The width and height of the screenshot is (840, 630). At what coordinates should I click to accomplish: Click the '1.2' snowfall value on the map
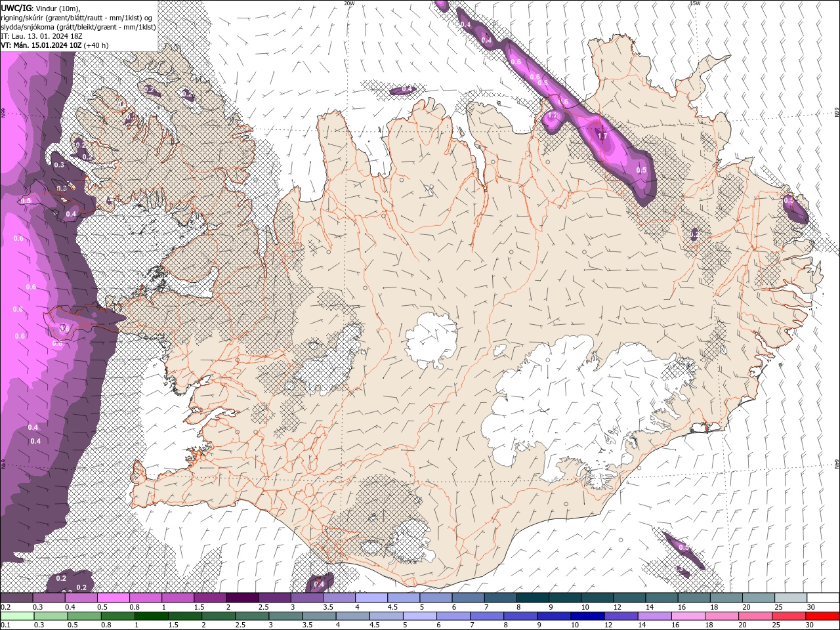coord(552,116)
